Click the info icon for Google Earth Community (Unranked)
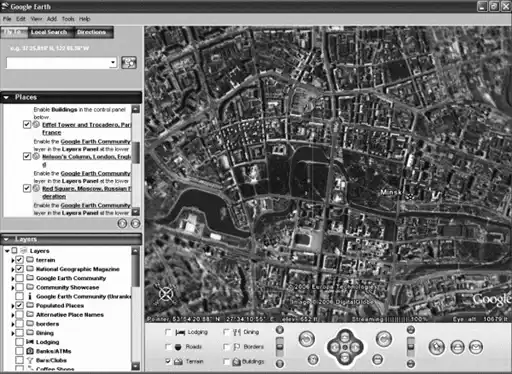512x374 pixels. (30, 296)
